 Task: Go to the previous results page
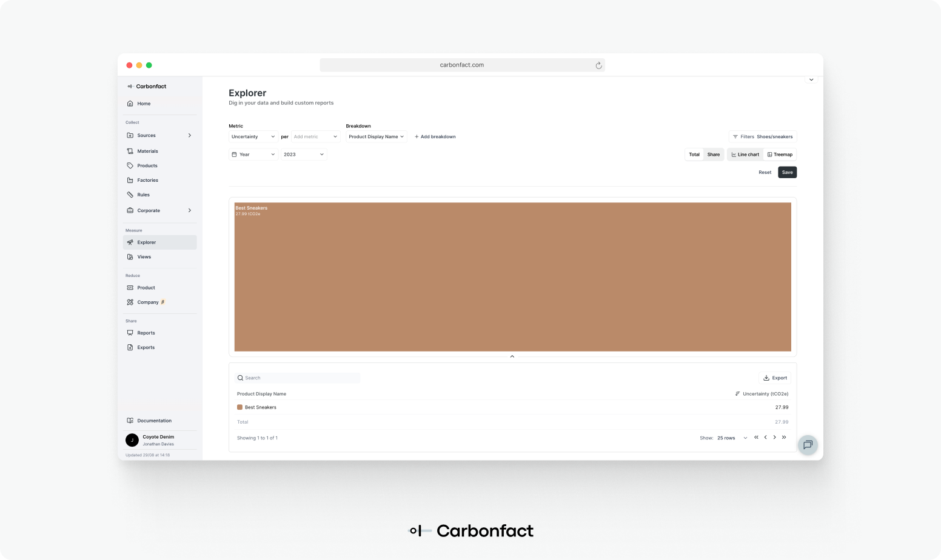pyautogui.click(x=765, y=438)
